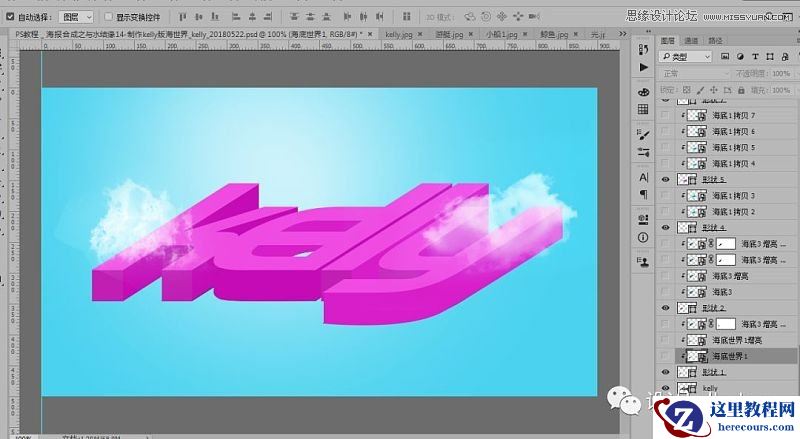Click align top edges icon in options bar

pos(183,17)
